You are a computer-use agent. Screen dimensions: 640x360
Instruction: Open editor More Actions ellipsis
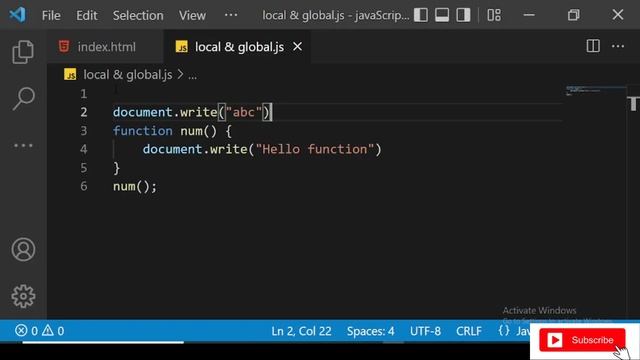point(618,46)
